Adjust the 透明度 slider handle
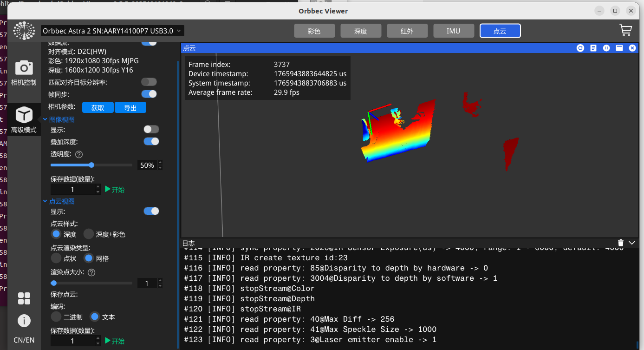This screenshot has width=644, height=350. [x=91, y=165]
